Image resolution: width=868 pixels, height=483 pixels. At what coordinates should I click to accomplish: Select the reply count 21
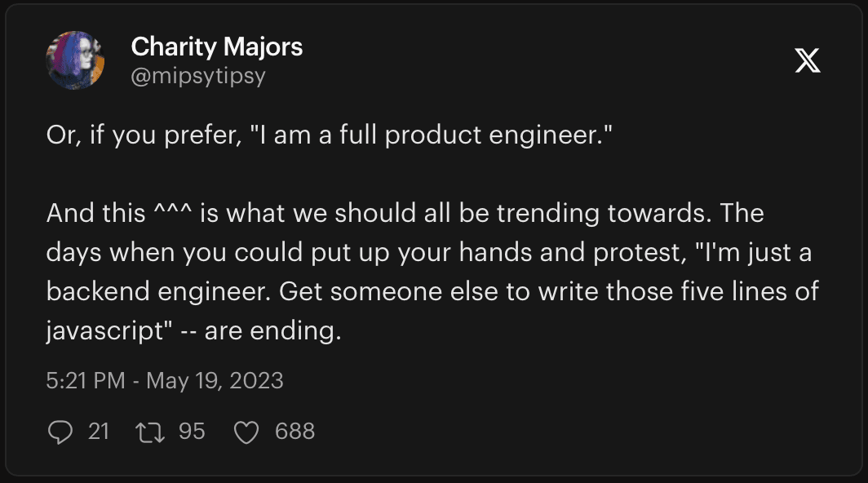[x=99, y=432]
